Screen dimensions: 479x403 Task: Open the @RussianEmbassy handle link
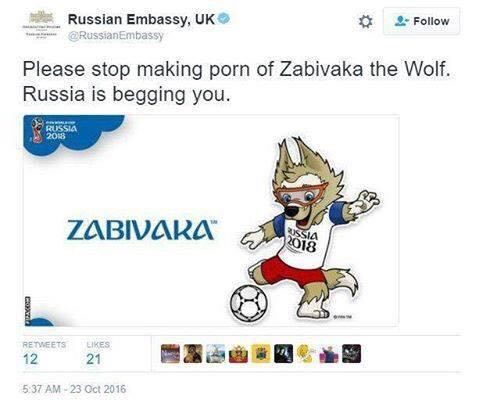coord(116,35)
